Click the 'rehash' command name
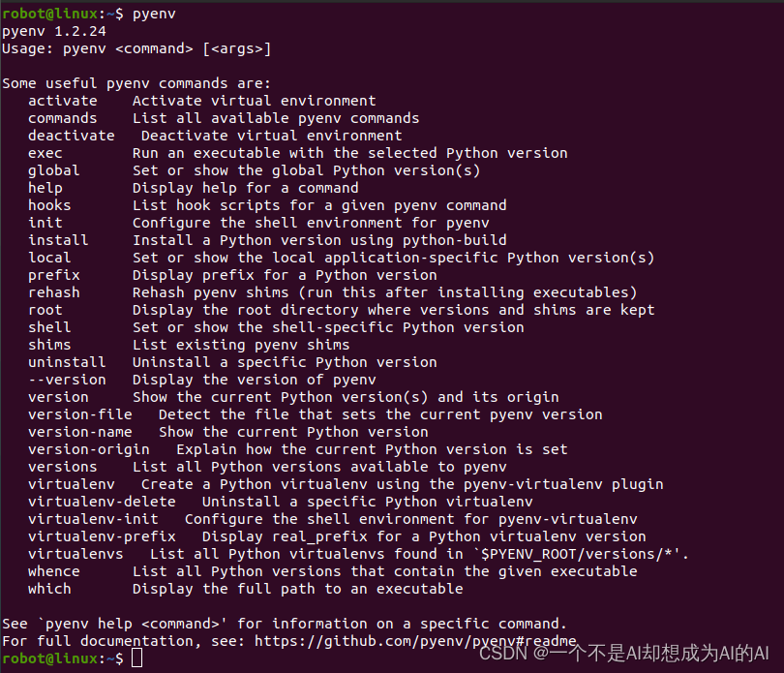 (x=54, y=292)
